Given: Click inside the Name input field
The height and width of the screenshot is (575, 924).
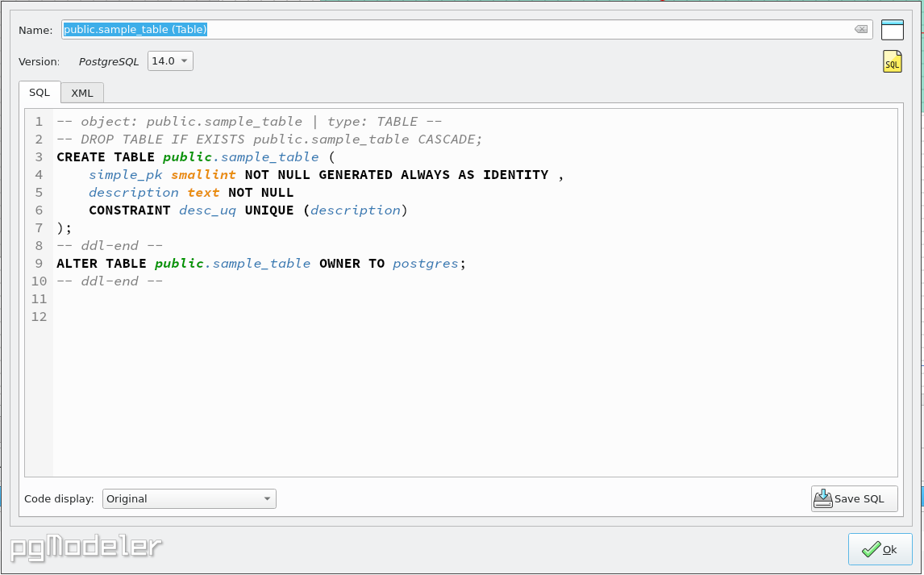Looking at the screenshot, I should click(323, 29).
